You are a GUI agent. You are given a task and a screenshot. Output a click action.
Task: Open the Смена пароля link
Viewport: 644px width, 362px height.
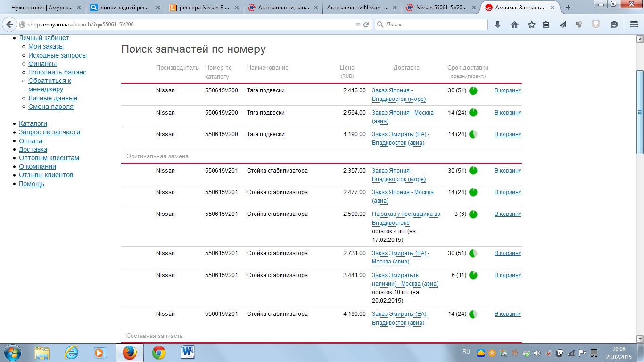pyautogui.click(x=51, y=107)
